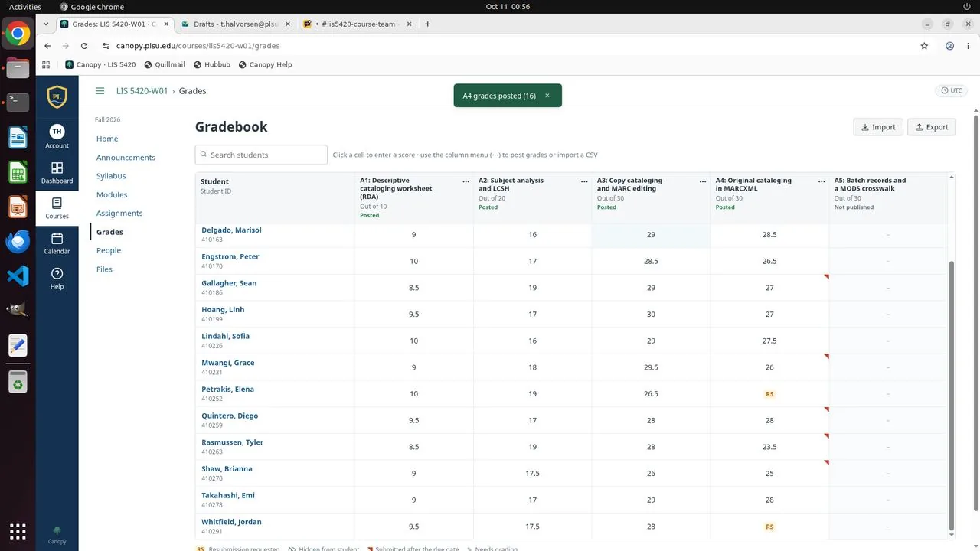Open A1 Descriptive cataloging column menu
This screenshot has width=980, height=551.
click(465, 181)
